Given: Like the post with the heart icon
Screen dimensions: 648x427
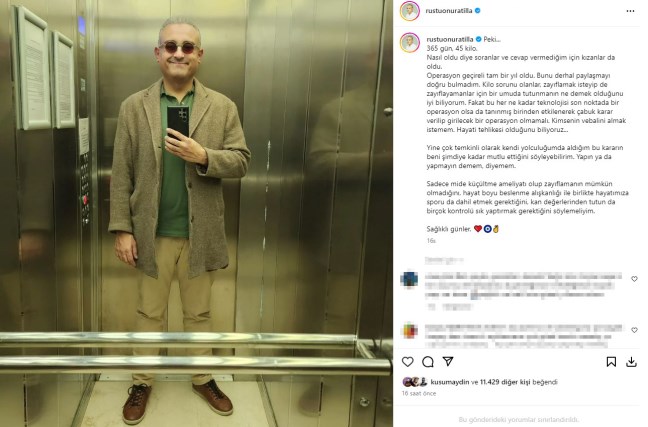Looking at the screenshot, I should [407, 362].
